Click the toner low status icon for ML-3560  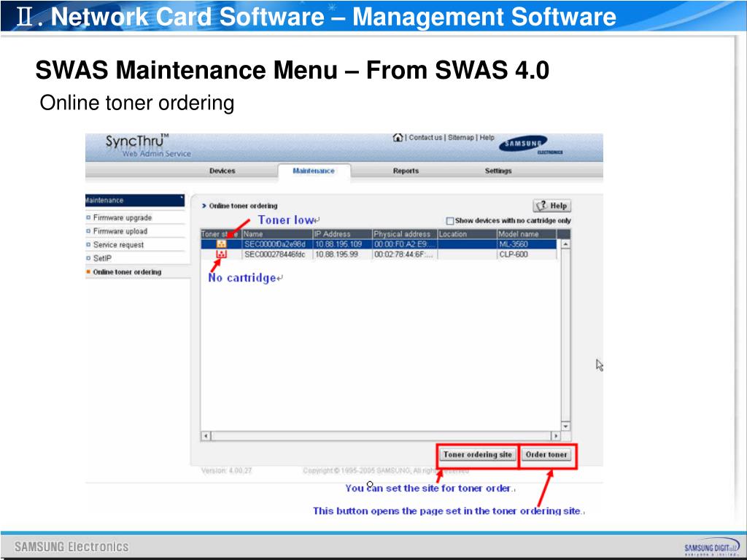click(222, 244)
